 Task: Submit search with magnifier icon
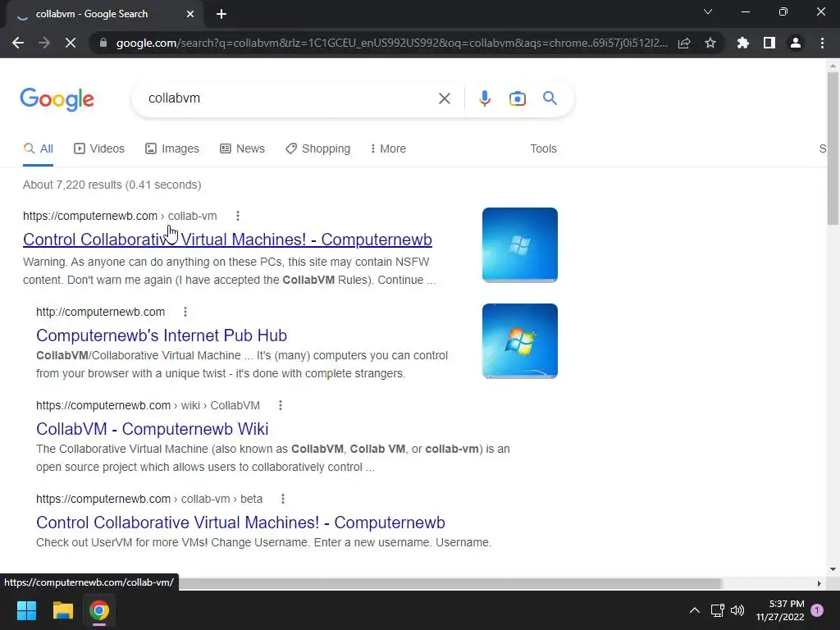click(550, 98)
